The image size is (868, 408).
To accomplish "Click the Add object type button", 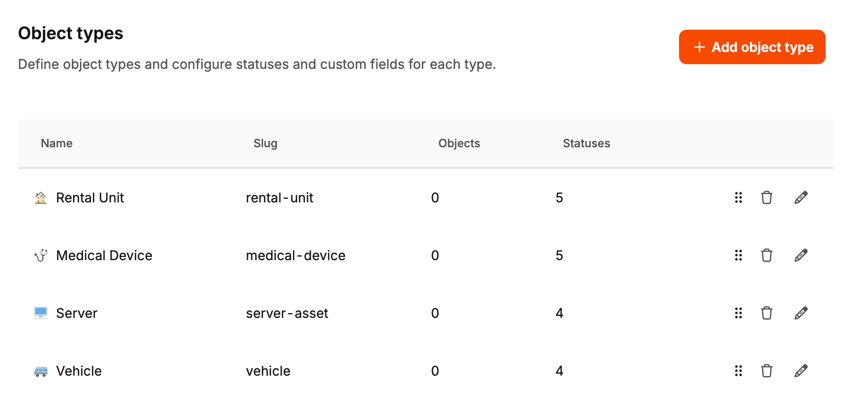I will (752, 47).
